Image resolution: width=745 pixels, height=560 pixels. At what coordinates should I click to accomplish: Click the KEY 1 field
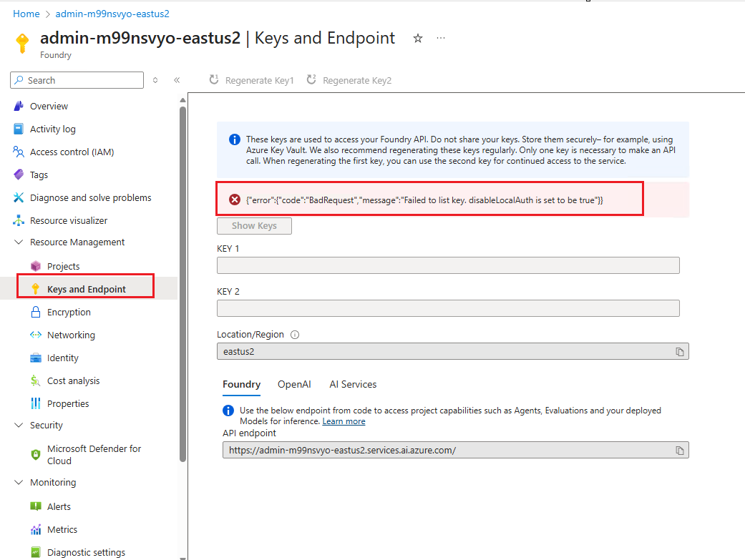pyautogui.click(x=448, y=265)
